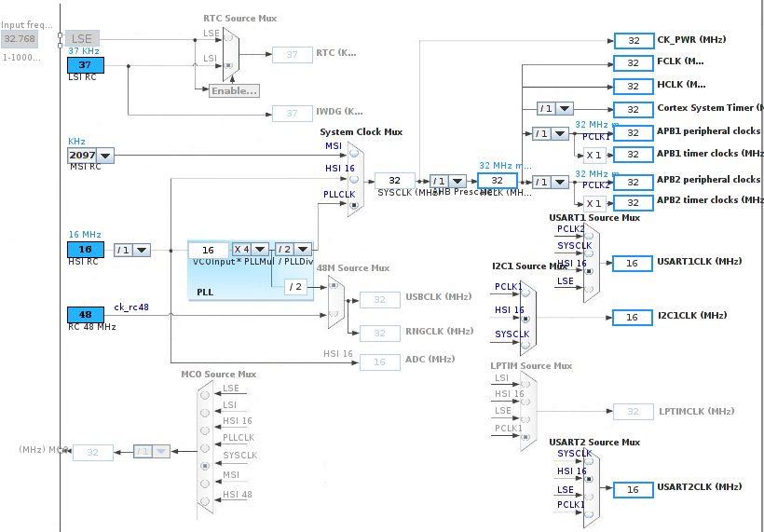The height and width of the screenshot is (532, 764).
Task: Click LSI RC 37 value box
Action: click(x=86, y=65)
